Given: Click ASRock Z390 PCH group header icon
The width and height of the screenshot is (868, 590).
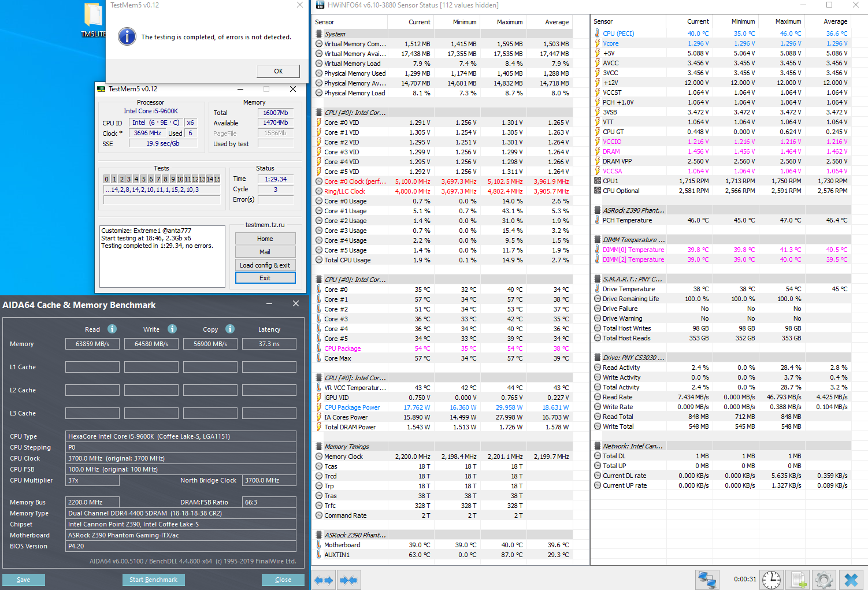Looking at the screenshot, I should coord(598,210).
